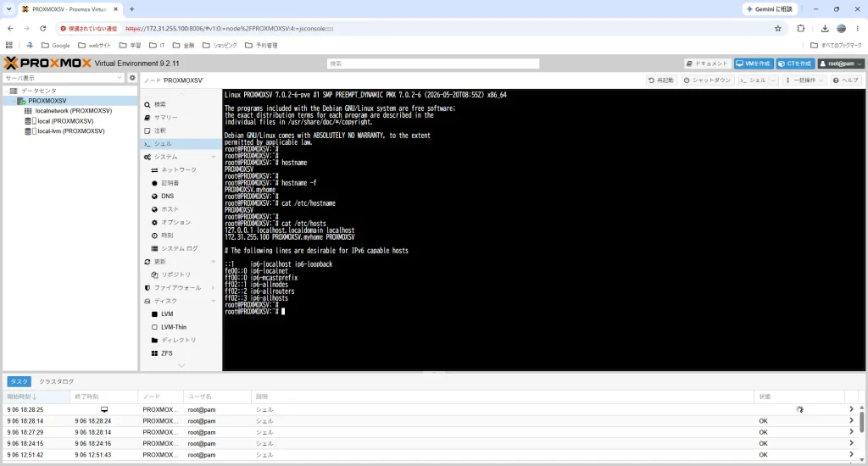Expand the shell dropdown arrow in toolbar

point(773,80)
